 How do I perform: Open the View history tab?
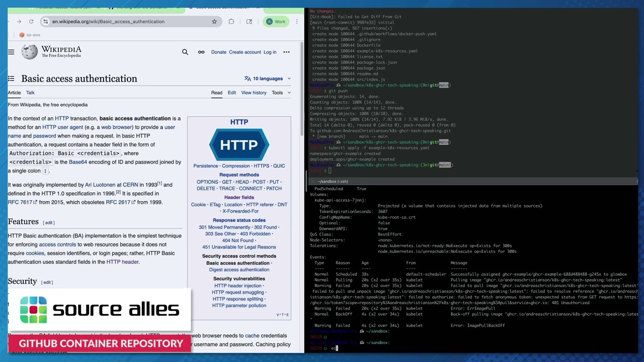[x=254, y=93]
